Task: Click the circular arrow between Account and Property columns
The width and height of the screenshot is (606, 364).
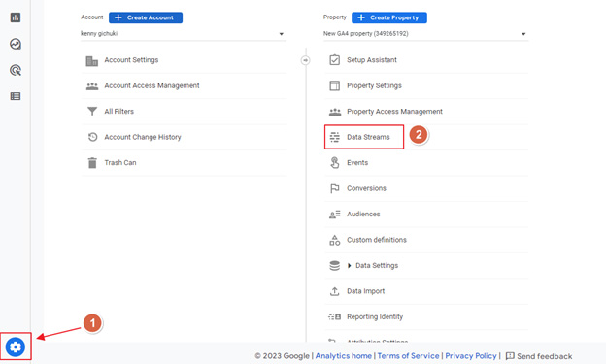Action: pos(305,60)
